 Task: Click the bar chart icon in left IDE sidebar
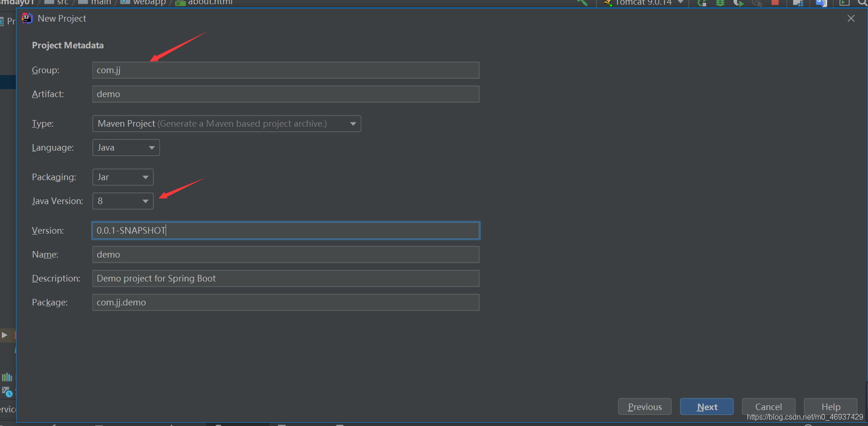pyautogui.click(x=7, y=377)
